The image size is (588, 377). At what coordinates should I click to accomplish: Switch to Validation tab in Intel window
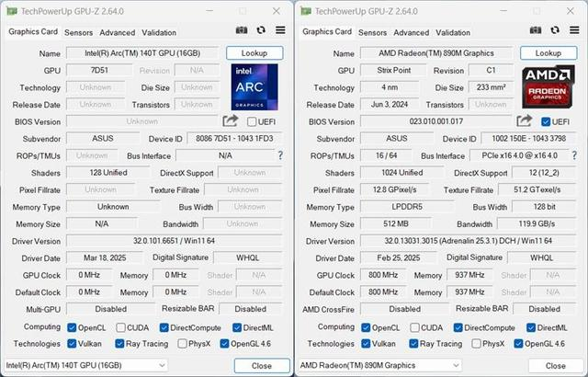point(159,32)
